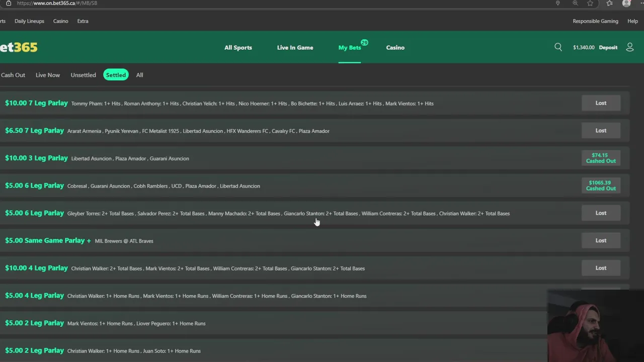Open Casino in main green navigation
The width and height of the screenshot is (644, 362).
pos(395,47)
